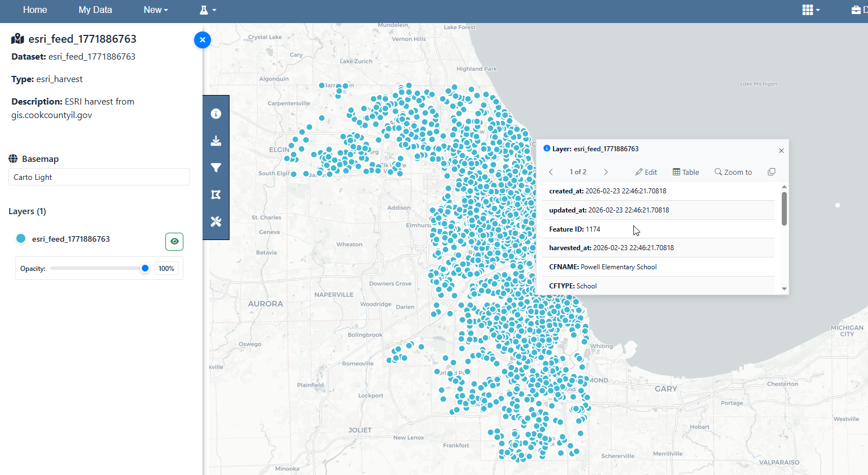Click the info icon in popup header
Screen dimensions: 868x475
pyautogui.click(x=547, y=148)
